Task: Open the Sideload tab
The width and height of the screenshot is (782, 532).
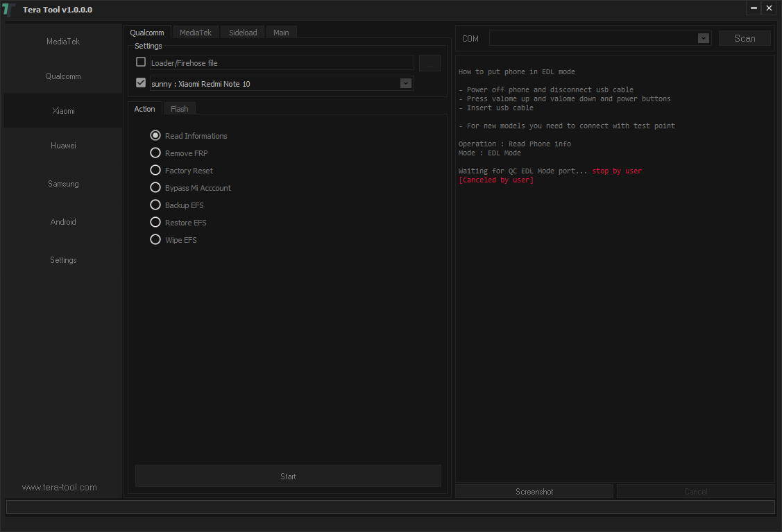Action: [x=243, y=33]
